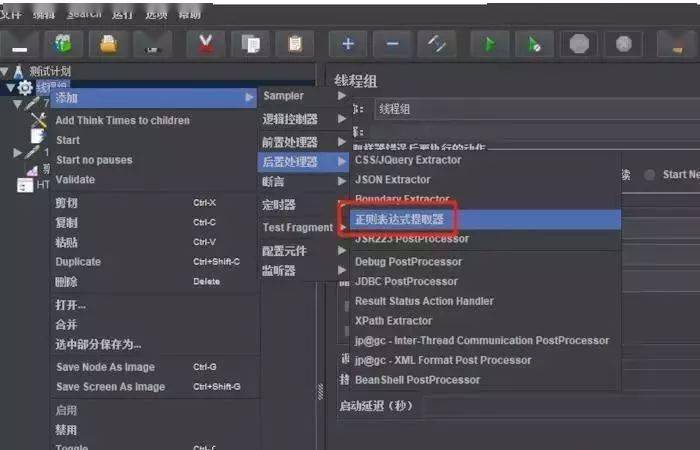Expand the 逻辑控制器 submenu
700x450 pixels.
304,119
